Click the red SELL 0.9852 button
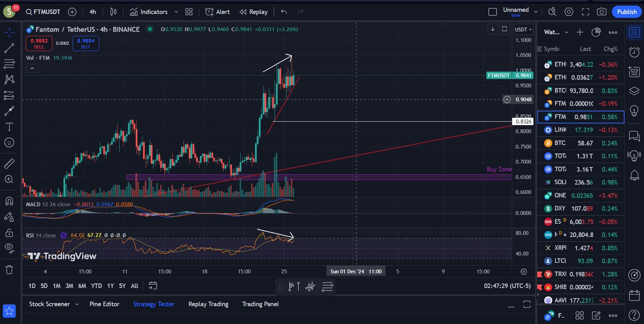The image size is (644, 324). [39, 43]
